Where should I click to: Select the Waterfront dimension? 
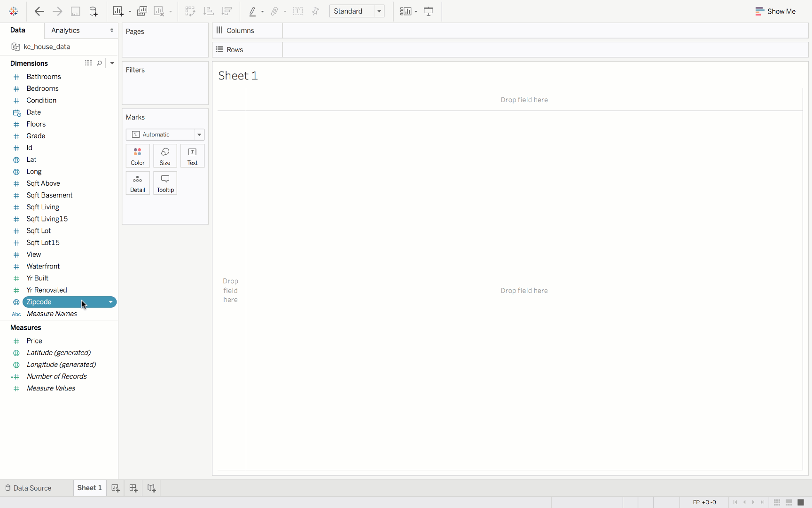[43, 266]
